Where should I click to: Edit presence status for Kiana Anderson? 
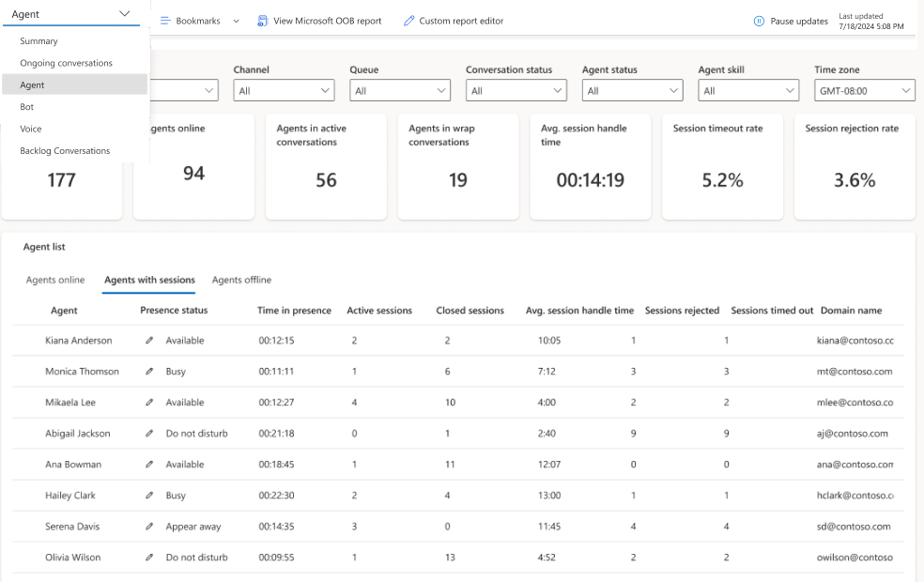[149, 341]
